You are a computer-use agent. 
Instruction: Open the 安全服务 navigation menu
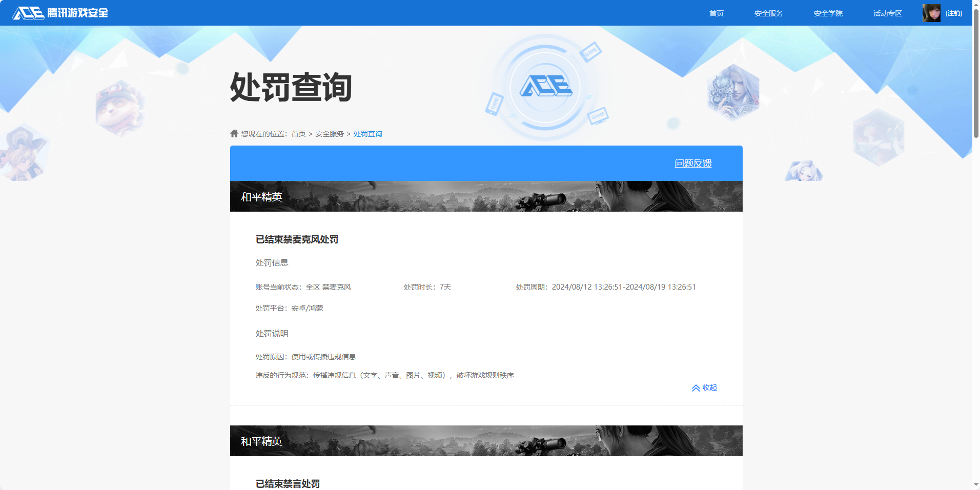[x=768, y=13]
